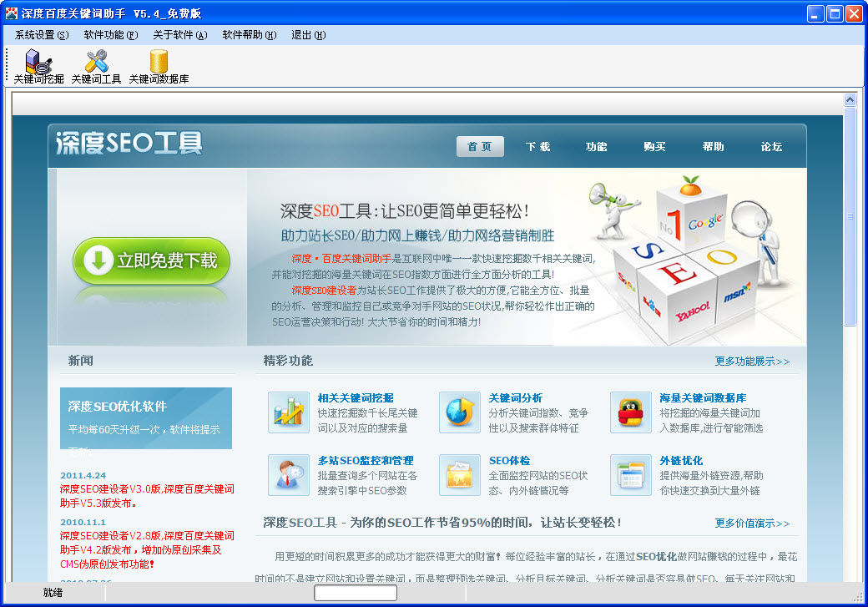
Task: Click the 海量关键词数据库 penguin icon
Action: point(630,412)
